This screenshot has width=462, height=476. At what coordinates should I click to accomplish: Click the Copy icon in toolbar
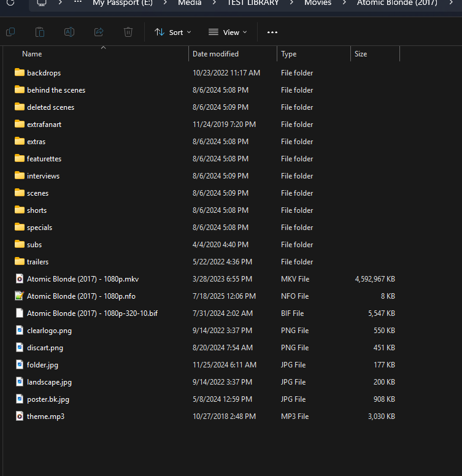pos(10,32)
